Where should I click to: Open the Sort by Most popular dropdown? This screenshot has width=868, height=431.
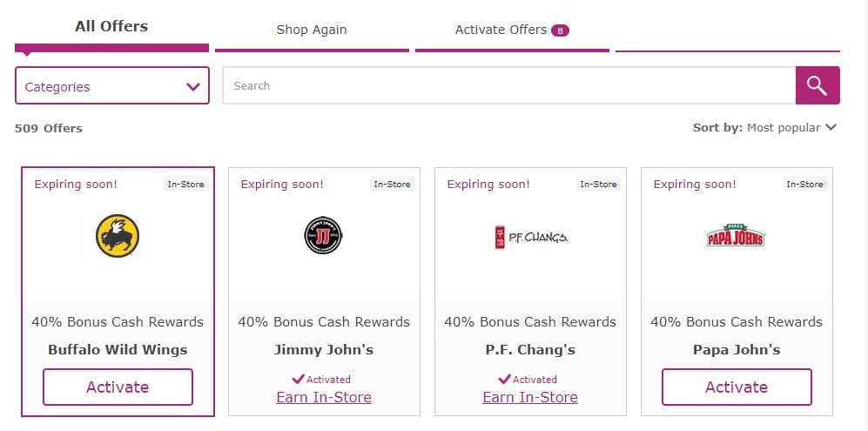pyautogui.click(x=764, y=127)
